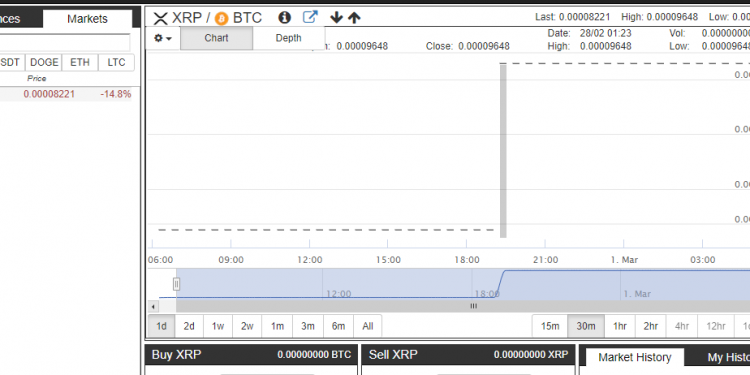Image resolution: width=750 pixels, height=375 pixels.
Task: Select the 2d range button
Action: tap(189, 326)
